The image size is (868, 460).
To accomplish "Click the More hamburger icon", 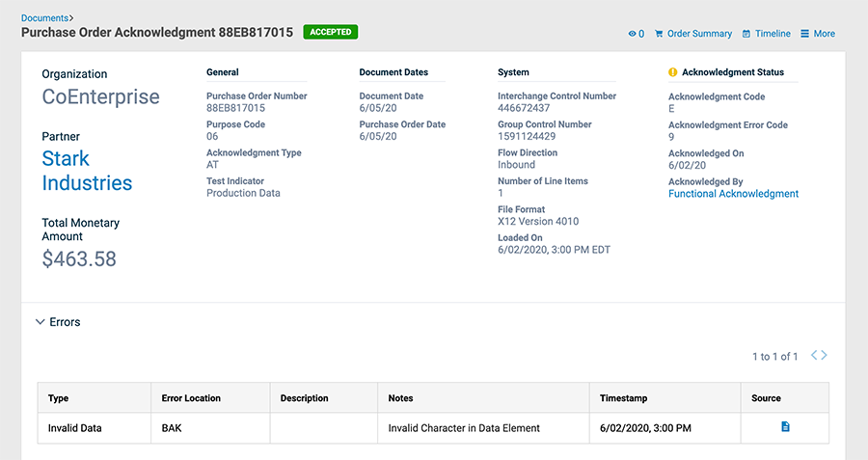I will pyautogui.click(x=804, y=34).
